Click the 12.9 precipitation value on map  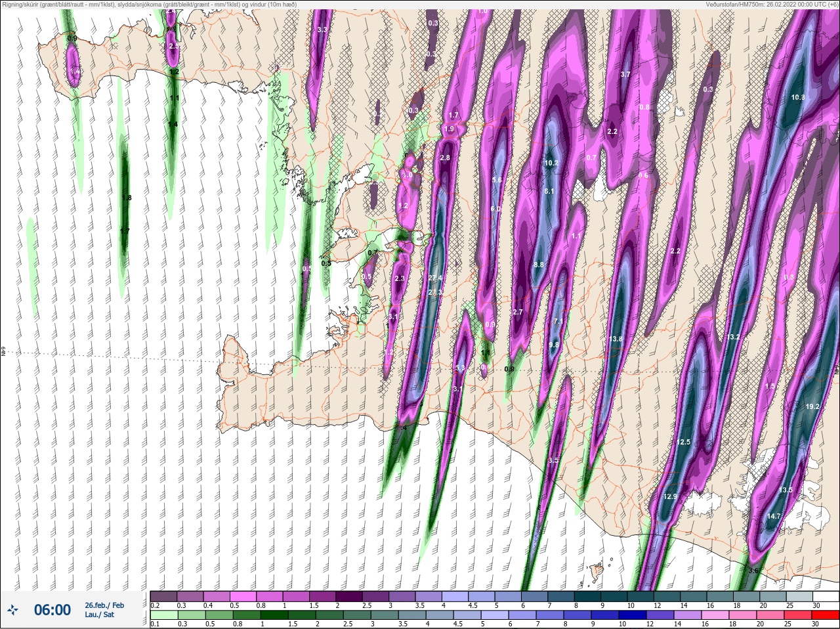pyautogui.click(x=670, y=497)
